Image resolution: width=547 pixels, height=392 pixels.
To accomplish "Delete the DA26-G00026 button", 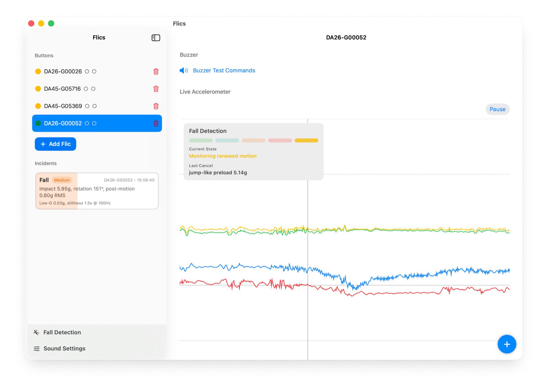I will pyautogui.click(x=156, y=71).
